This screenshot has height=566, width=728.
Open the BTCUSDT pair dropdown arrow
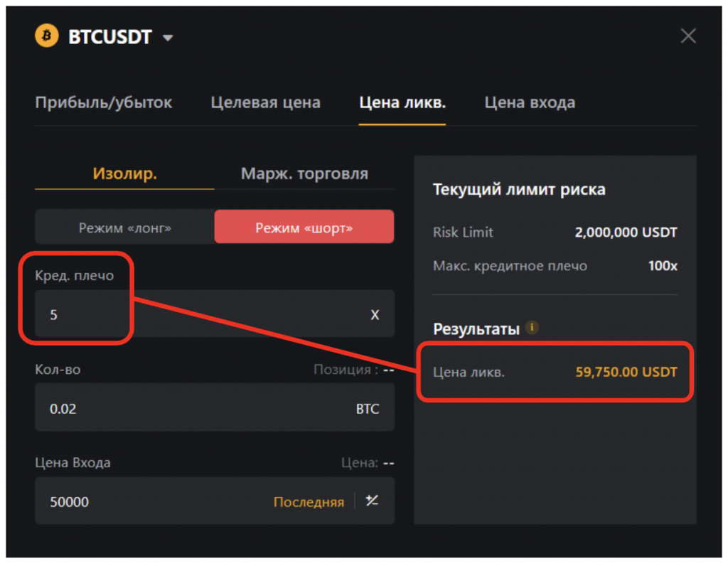point(168,38)
